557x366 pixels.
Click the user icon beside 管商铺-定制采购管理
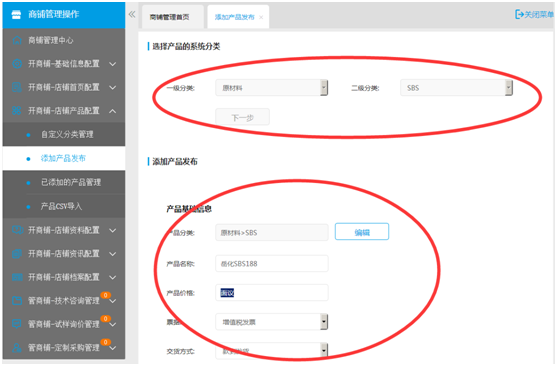pyautogui.click(x=17, y=348)
